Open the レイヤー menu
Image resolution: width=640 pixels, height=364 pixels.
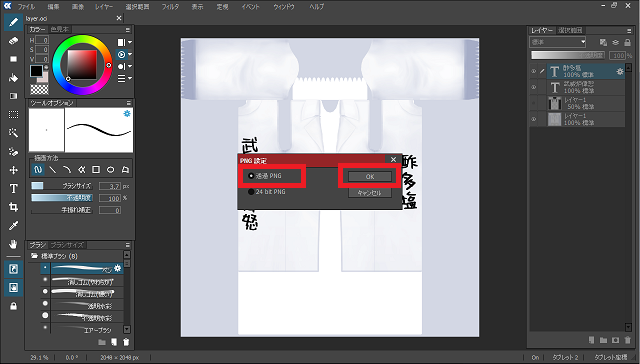pyautogui.click(x=104, y=7)
